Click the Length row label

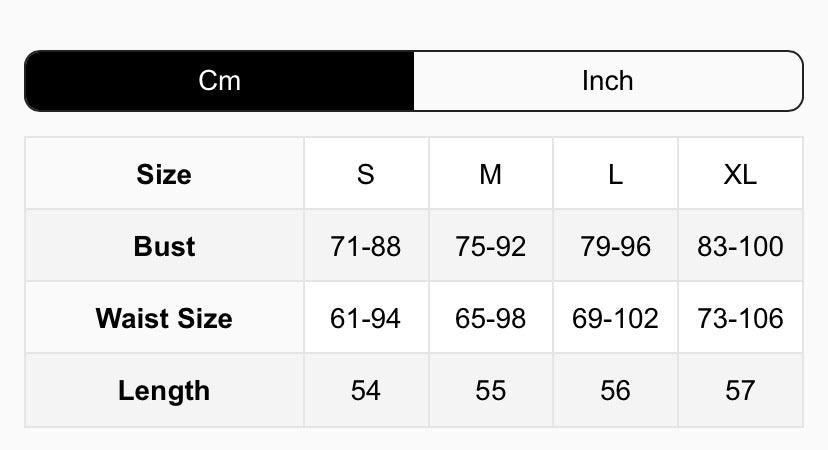coord(164,390)
